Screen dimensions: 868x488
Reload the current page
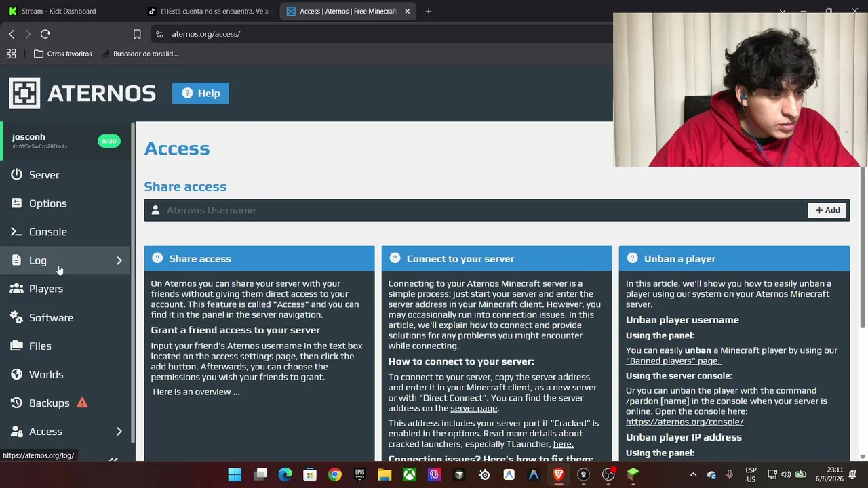pyautogui.click(x=45, y=34)
